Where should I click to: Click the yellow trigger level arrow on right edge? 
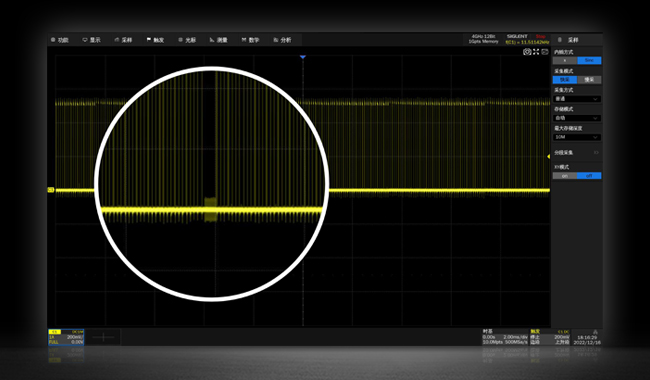coord(548,157)
